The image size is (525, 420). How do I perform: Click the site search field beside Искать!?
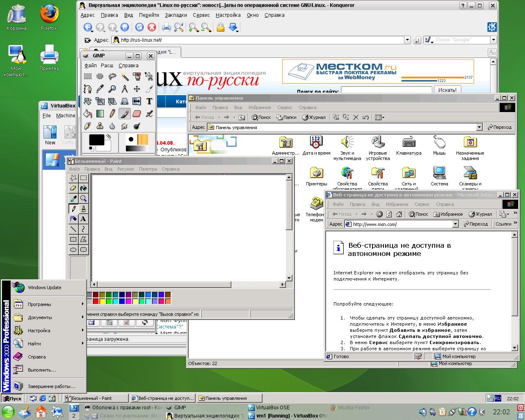coord(386,90)
